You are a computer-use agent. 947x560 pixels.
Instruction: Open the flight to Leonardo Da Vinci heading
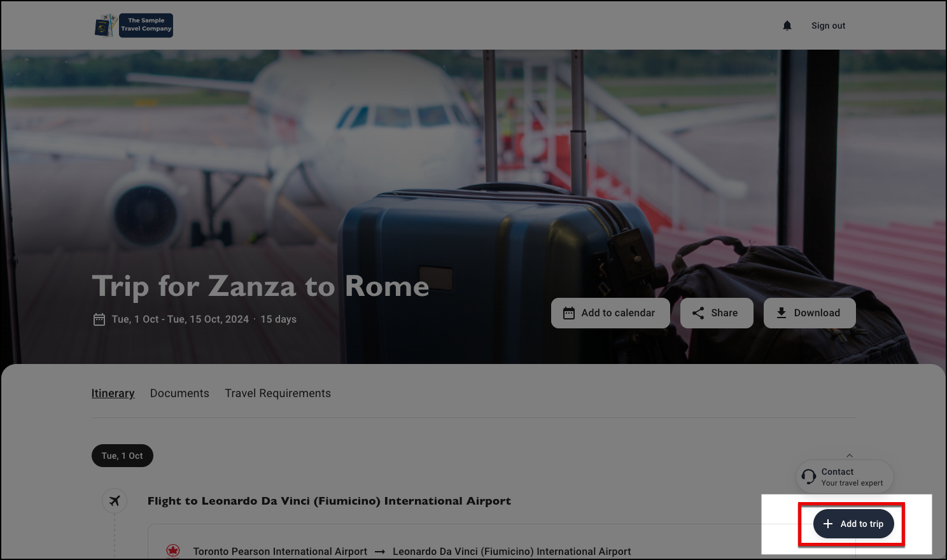tap(329, 501)
